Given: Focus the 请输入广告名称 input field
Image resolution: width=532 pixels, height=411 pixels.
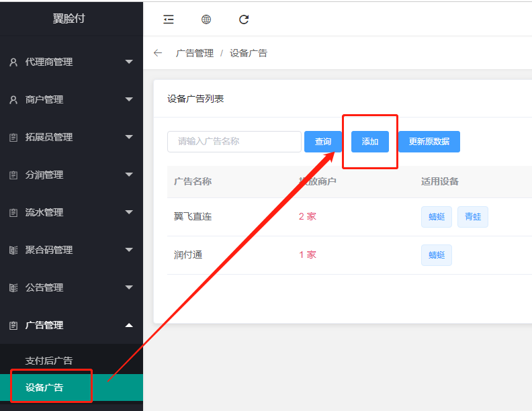Looking at the screenshot, I should pos(234,142).
